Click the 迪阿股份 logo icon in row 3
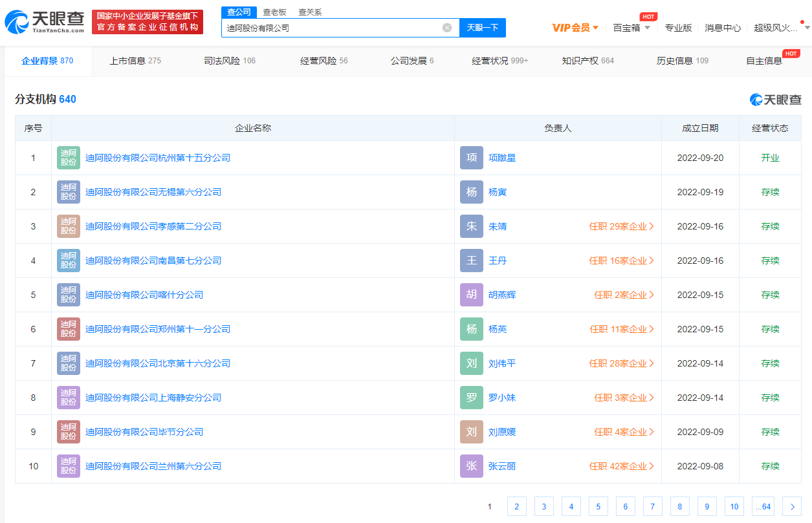Screen dimensions: 812x523 coord(69,226)
